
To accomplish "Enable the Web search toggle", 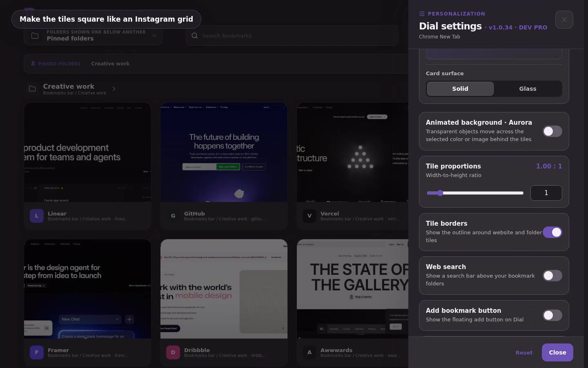I will coord(552,276).
